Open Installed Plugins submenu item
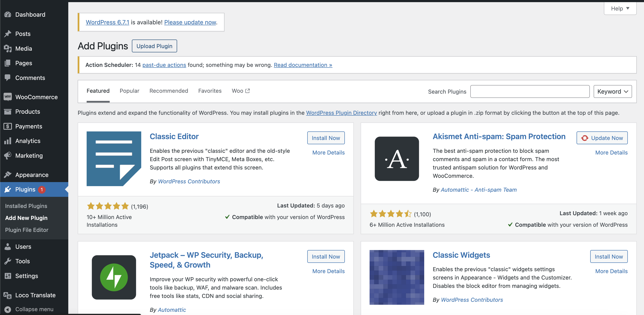Viewport: 644px width, 315px height. point(26,206)
